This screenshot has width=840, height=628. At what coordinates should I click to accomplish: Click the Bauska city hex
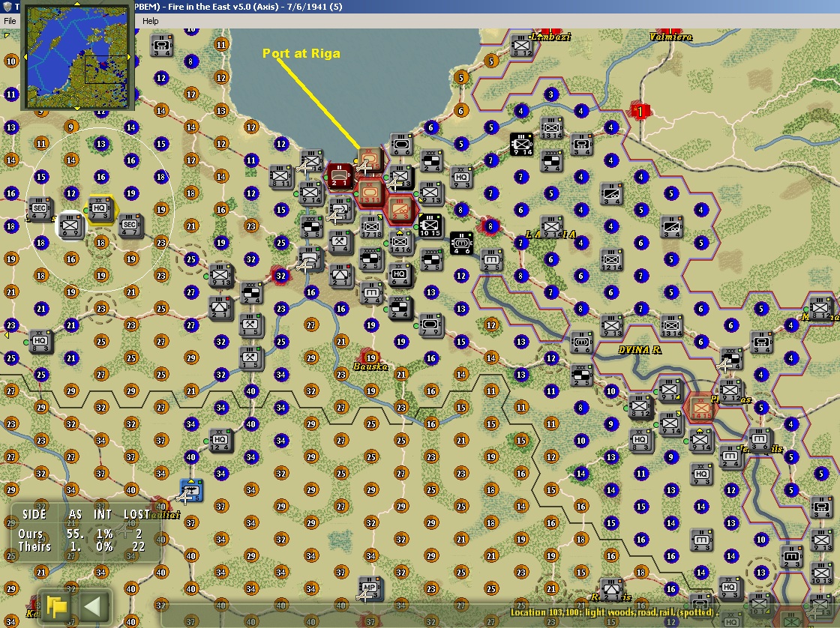[x=370, y=358]
